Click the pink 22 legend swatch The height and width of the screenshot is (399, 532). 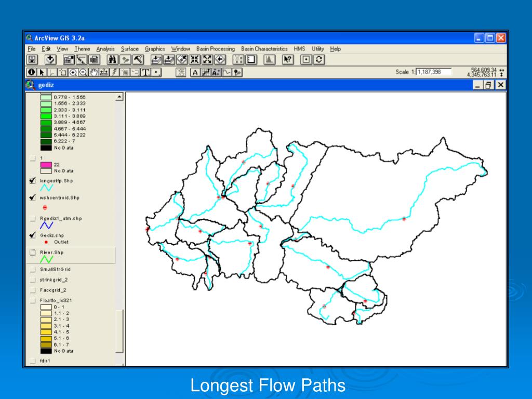pos(46,165)
